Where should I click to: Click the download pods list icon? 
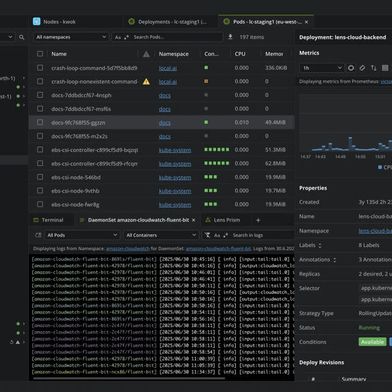click(x=230, y=37)
